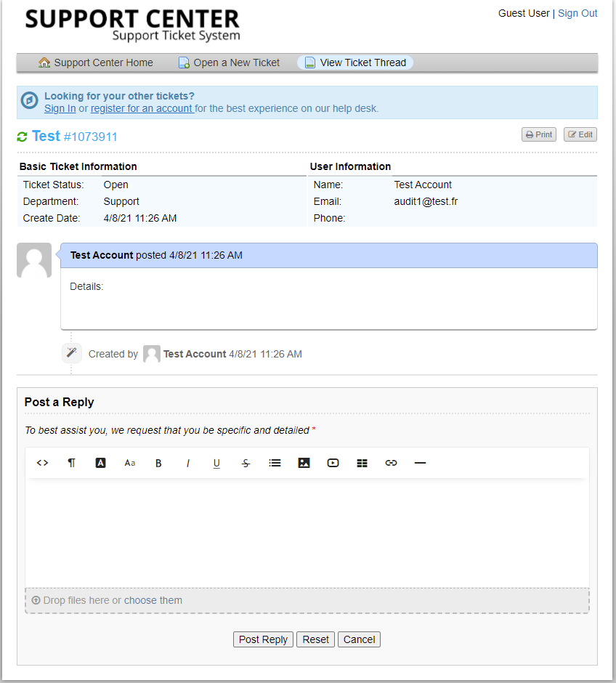This screenshot has width=616, height=683.
Task: Insert an image using the editor toolbar
Action: [304, 463]
